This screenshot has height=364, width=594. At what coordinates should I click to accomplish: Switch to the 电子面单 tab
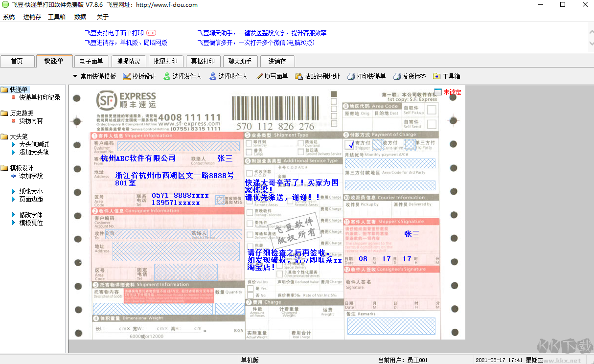[91, 61]
